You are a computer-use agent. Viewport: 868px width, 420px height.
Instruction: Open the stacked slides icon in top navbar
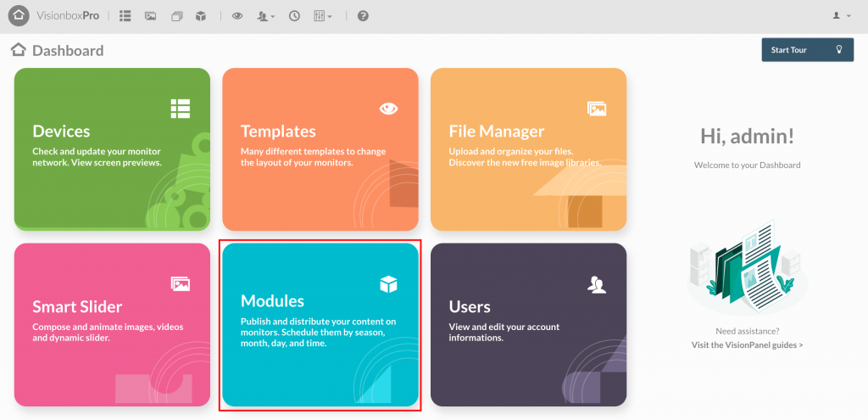(176, 16)
